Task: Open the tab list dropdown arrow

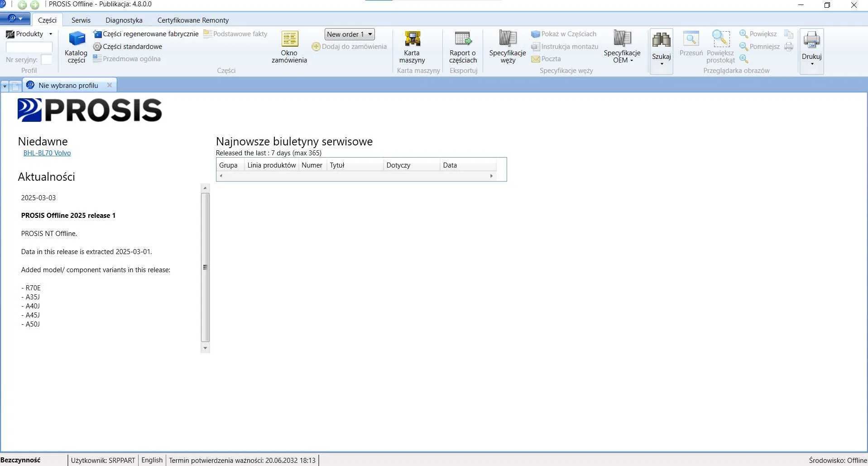Action: 5,86
